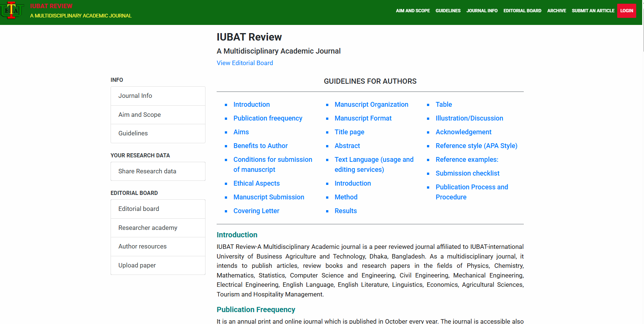This screenshot has height=324, width=644.
Task: Open the ARCHIVE menu item
Action: (x=557, y=11)
